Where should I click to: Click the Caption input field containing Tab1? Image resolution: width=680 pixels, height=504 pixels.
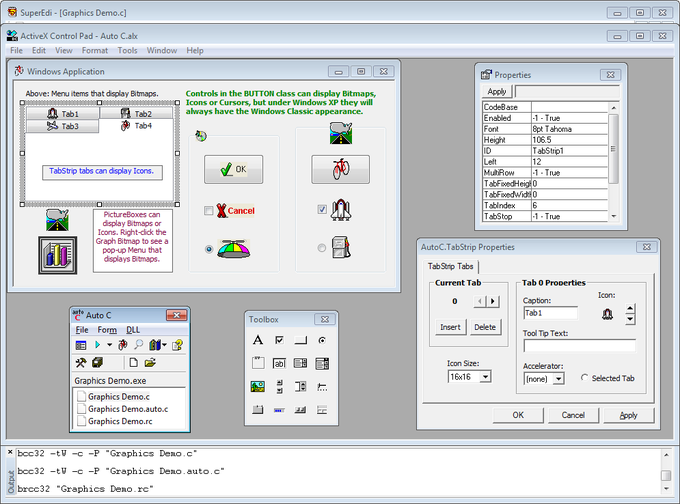tap(550, 313)
